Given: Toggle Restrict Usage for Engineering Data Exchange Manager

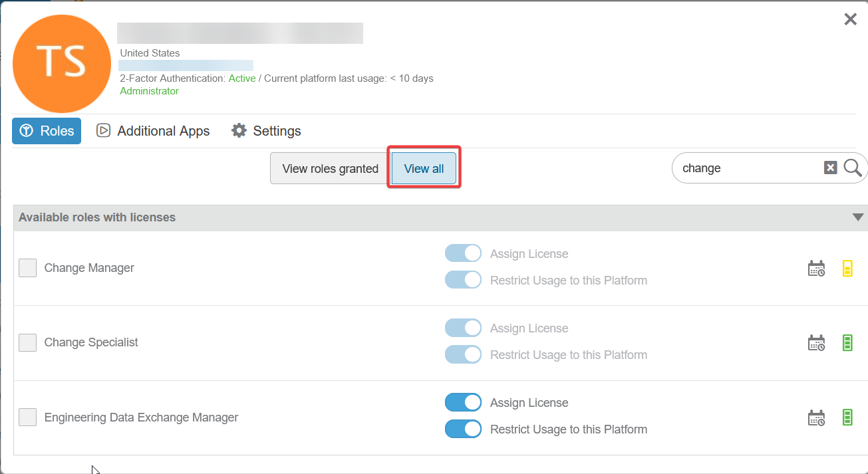Looking at the screenshot, I should click(x=463, y=429).
